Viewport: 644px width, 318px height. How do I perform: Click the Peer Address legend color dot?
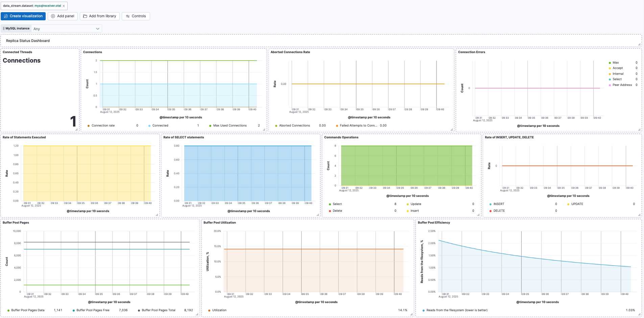click(610, 85)
